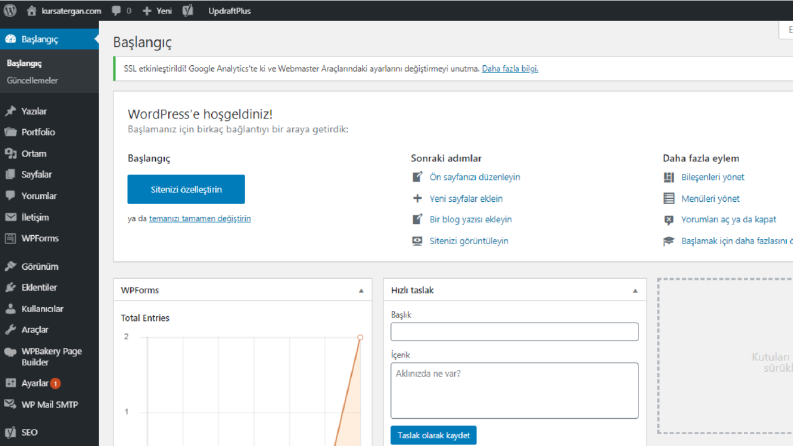Click the widgets icon beside Bileşenleri yönet
The width and height of the screenshot is (793, 446).
pos(669,177)
